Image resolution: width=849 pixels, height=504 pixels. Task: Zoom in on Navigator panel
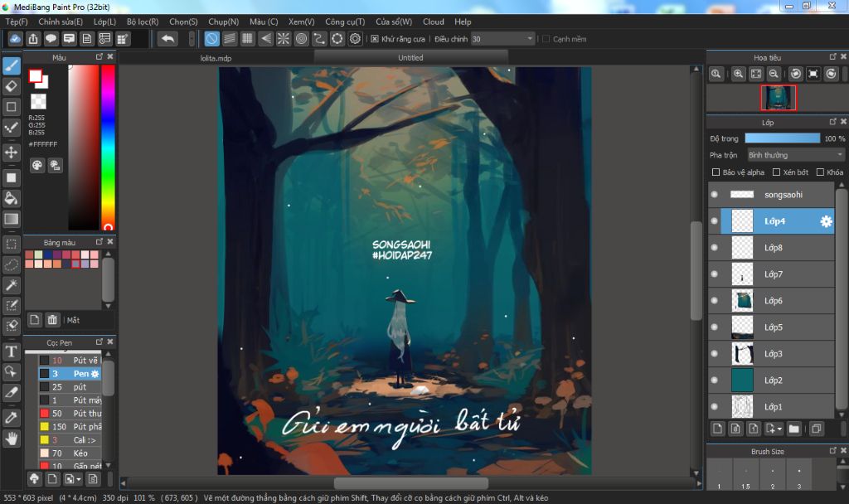pos(738,74)
